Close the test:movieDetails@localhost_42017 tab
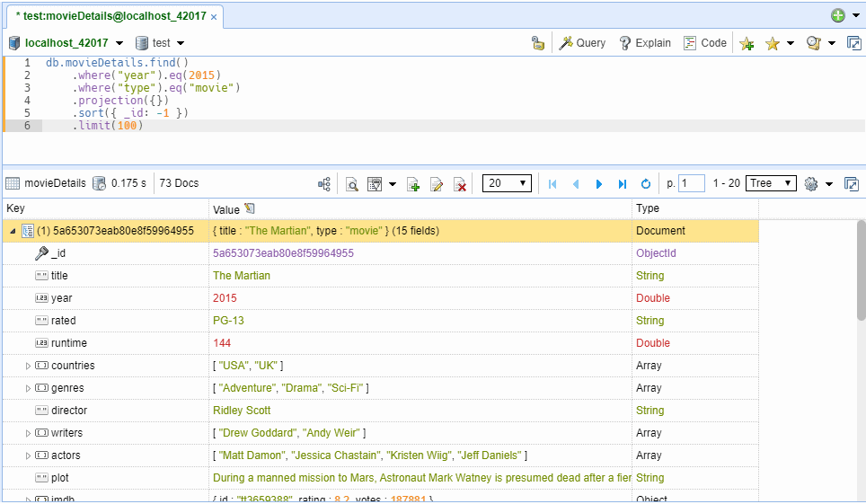 point(214,17)
